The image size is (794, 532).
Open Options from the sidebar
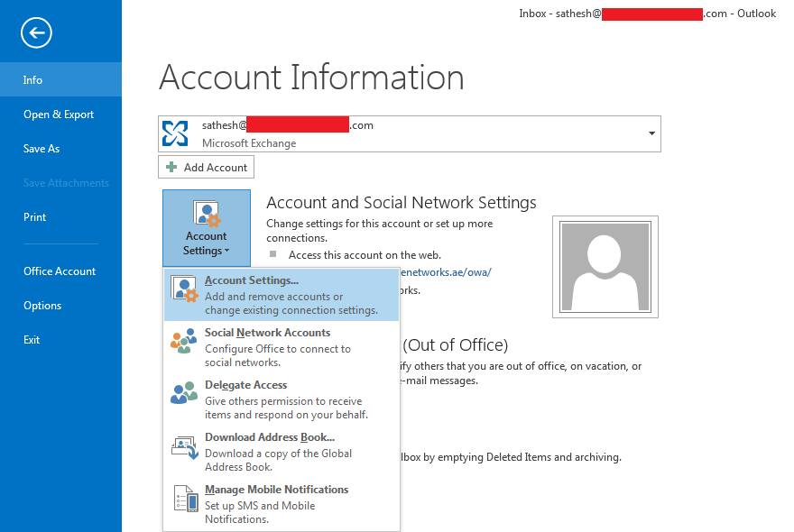pos(60,306)
